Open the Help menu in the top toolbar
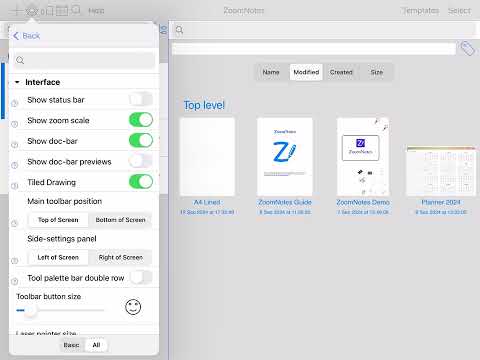The width and height of the screenshot is (480, 360). tap(96, 11)
